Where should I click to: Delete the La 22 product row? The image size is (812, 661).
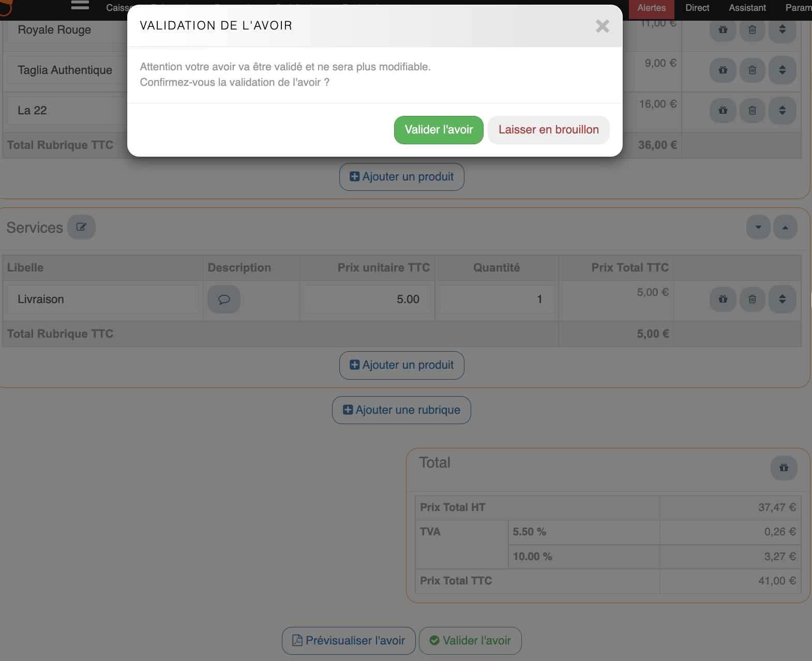point(752,110)
